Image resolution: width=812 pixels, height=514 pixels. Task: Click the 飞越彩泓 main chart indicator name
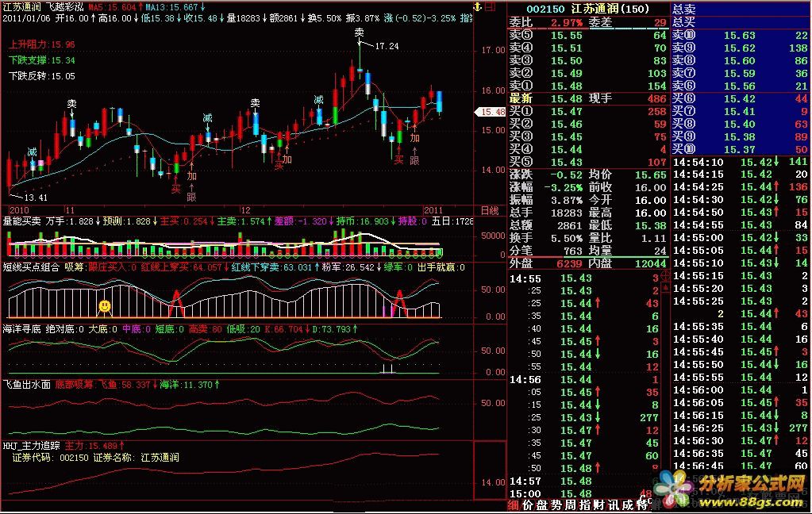64,7
